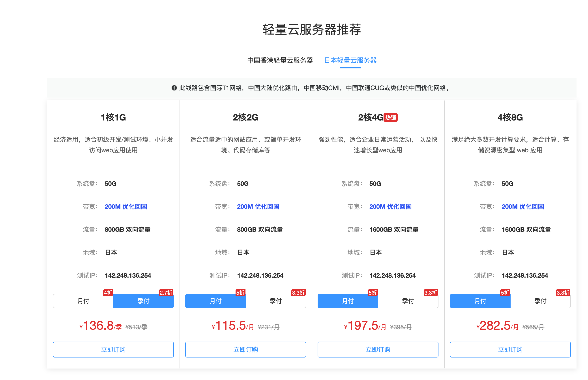The width and height of the screenshot is (588, 380).
Task: Click original price ¥565/月
Action: (x=533, y=327)
